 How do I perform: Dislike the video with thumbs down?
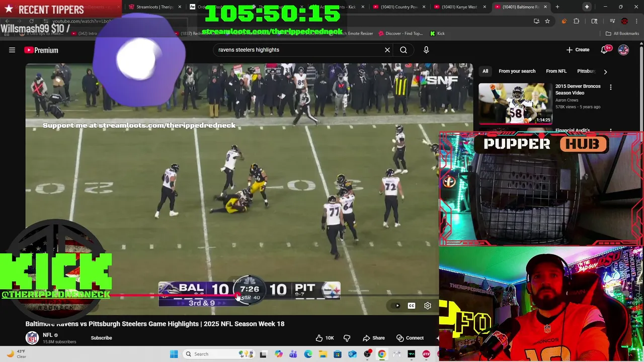pyautogui.click(x=347, y=338)
